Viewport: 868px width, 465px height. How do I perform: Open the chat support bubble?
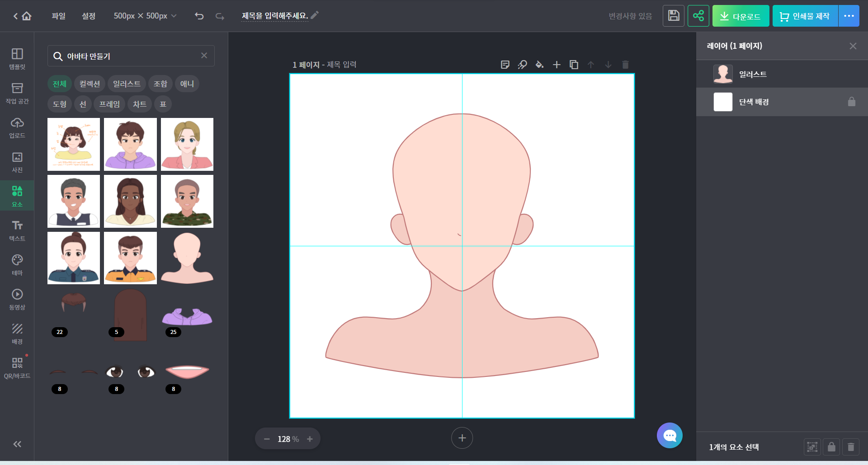pos(670,435)
